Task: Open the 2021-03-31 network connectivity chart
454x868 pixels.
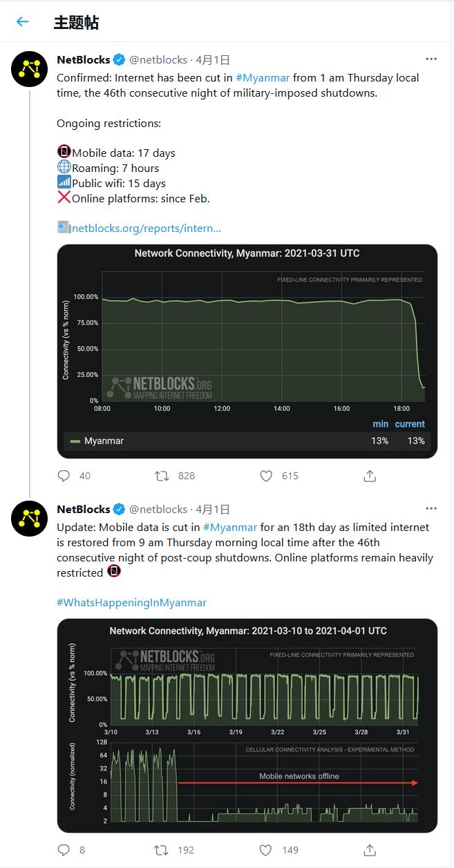Action: [x=247, y=351]
